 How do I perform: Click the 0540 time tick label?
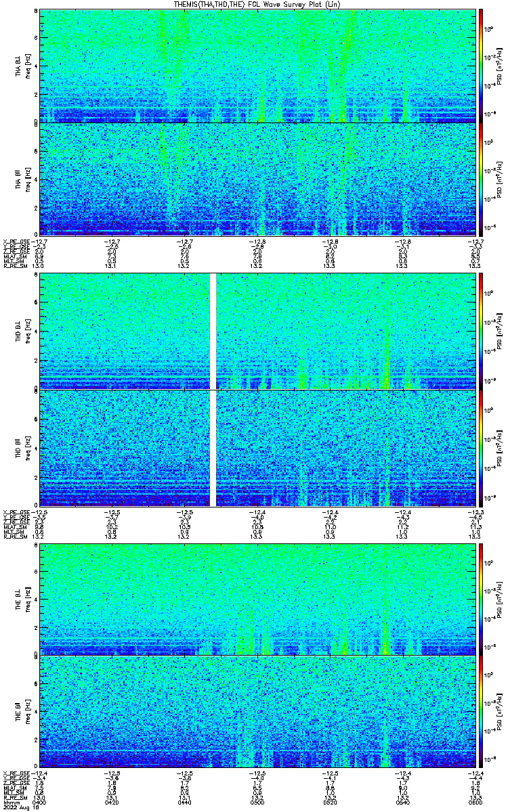(402, 801)
